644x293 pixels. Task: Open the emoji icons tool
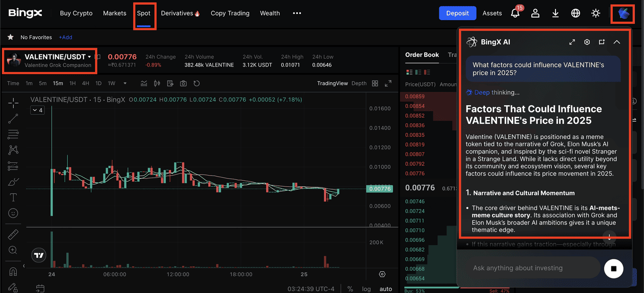tap(14, 213)
